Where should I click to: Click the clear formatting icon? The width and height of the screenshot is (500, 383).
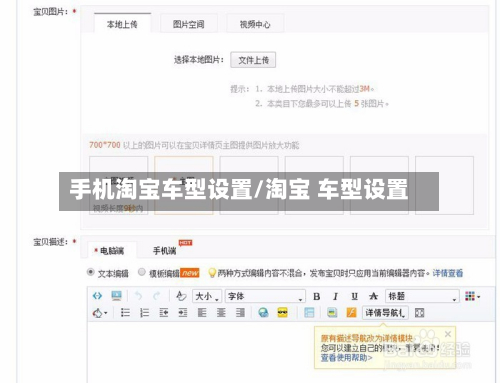(x=181, y=296)
